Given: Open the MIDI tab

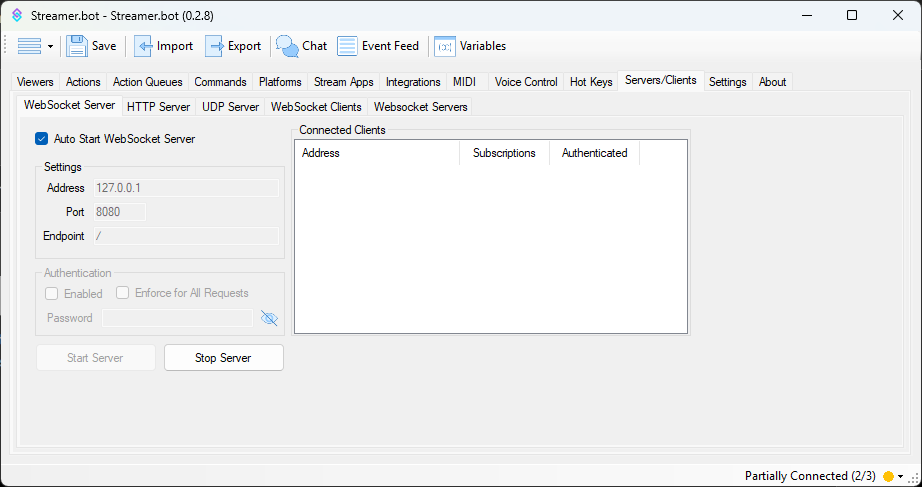Looking at the screenshot, I should (x=465, y=82).
